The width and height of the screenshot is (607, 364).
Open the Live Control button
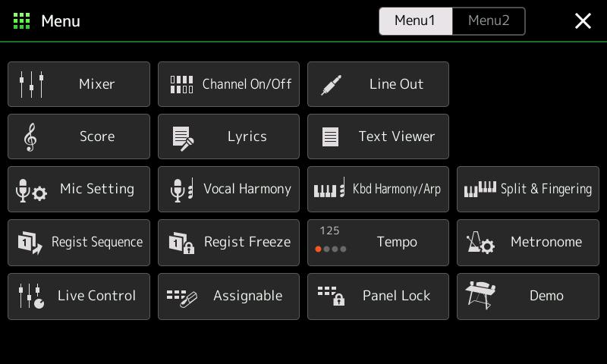click(79, 297)
